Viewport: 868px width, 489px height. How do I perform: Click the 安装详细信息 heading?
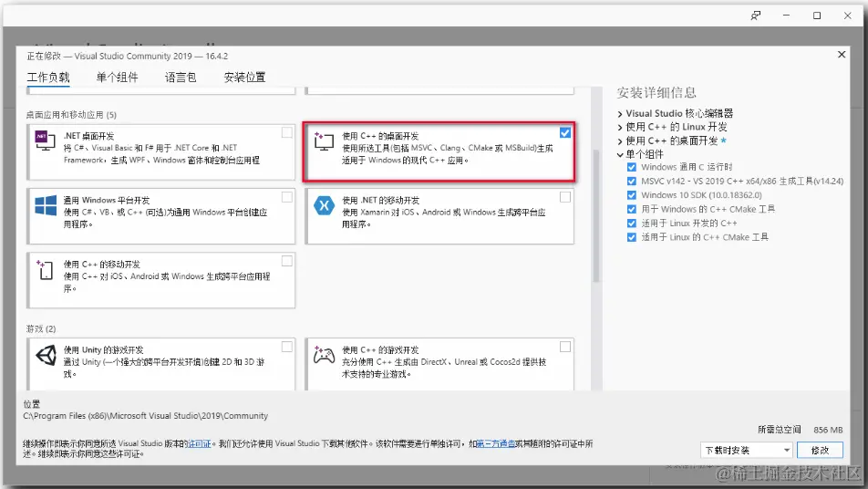(x=656, y=92)
